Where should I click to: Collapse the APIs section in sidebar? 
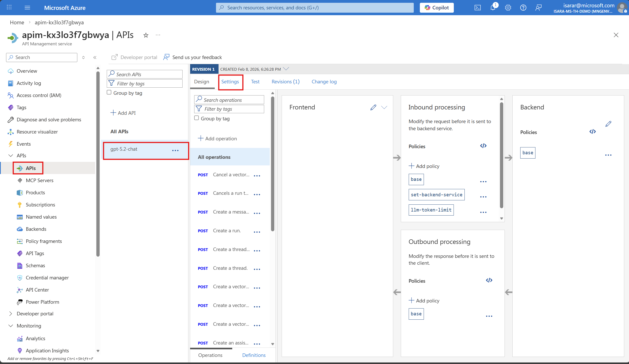pyautogui.click(x=11, y=156)
